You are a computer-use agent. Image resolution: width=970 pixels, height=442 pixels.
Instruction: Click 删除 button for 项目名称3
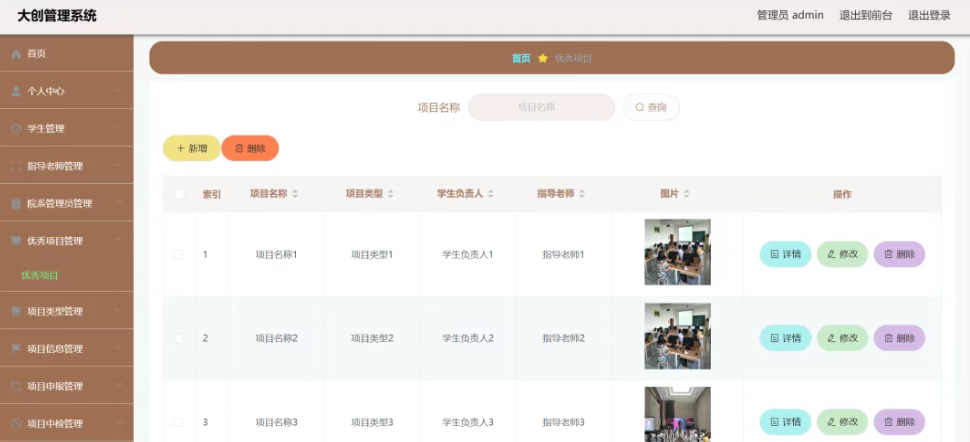[899, 422]
